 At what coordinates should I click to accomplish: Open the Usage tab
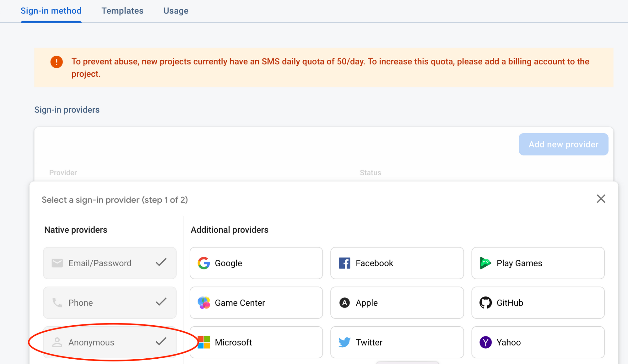coord(176,11)
